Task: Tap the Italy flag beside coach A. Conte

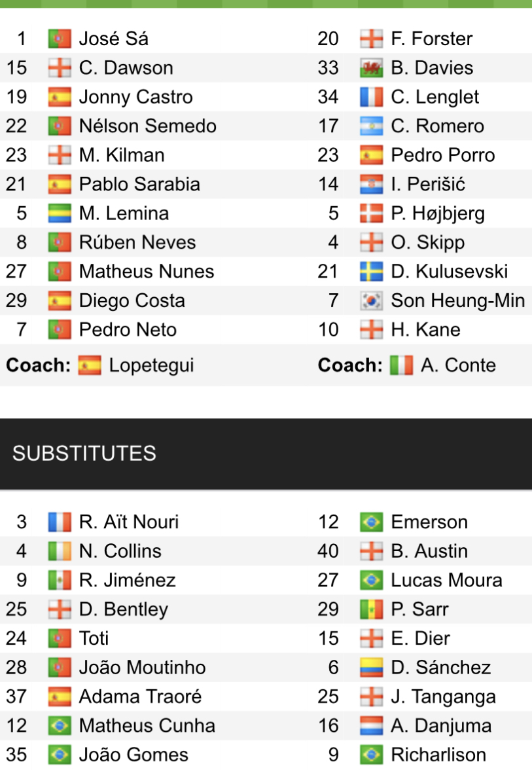Action: coord(401,365)
